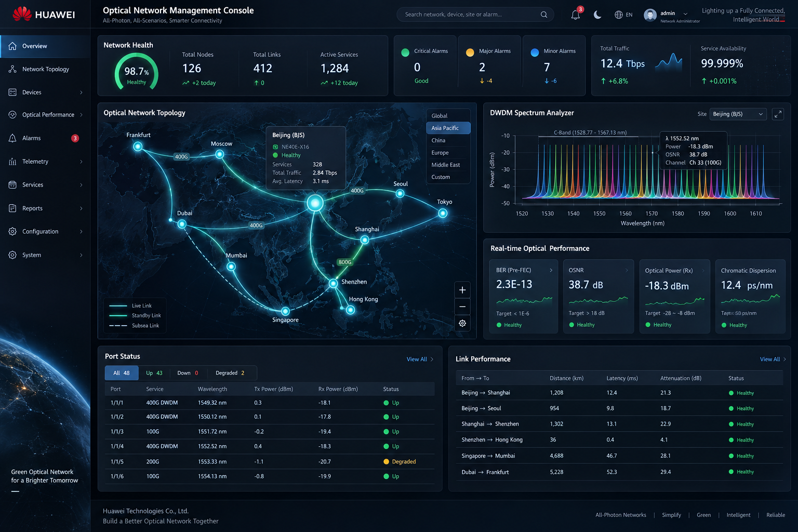Switch to the All 48 ports tab
Screen dimensions: 798x532
pyautogui.click(x=122, y=373)
